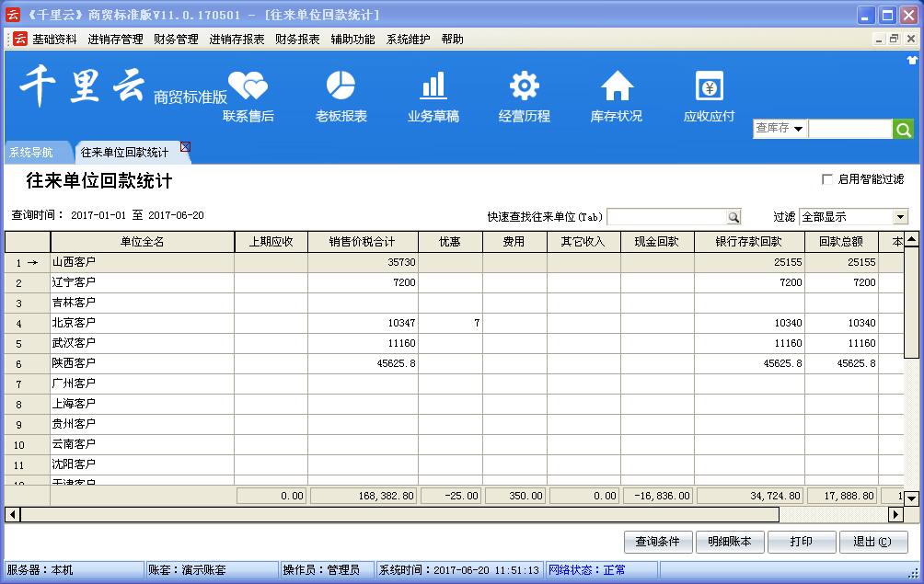924x584 pixels.
Task: Click the 明细账本 button
Action: click(730, 542)
